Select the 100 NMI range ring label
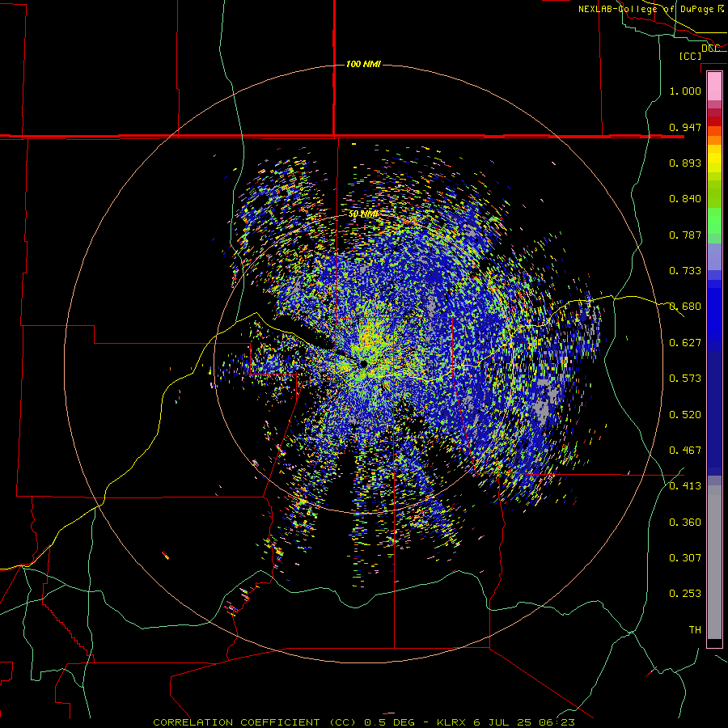Screen dimensions: 728x728 [363, 64]
